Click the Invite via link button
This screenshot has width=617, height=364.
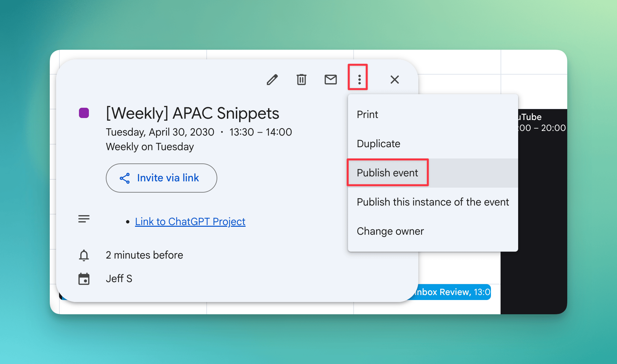coord(162,178)
